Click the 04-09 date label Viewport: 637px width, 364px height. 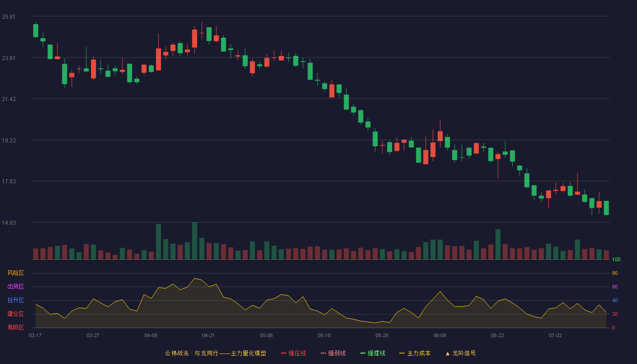151,335
